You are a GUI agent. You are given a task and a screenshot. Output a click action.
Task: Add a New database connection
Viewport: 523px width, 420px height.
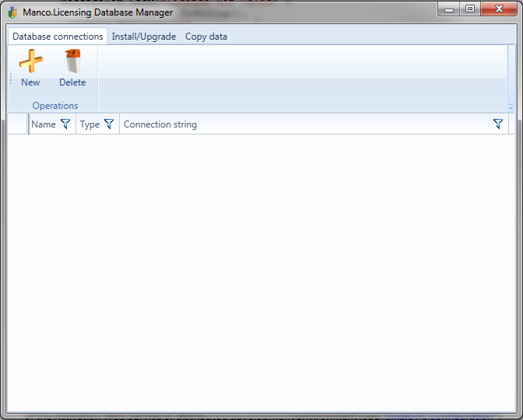(x=30, y=68)
